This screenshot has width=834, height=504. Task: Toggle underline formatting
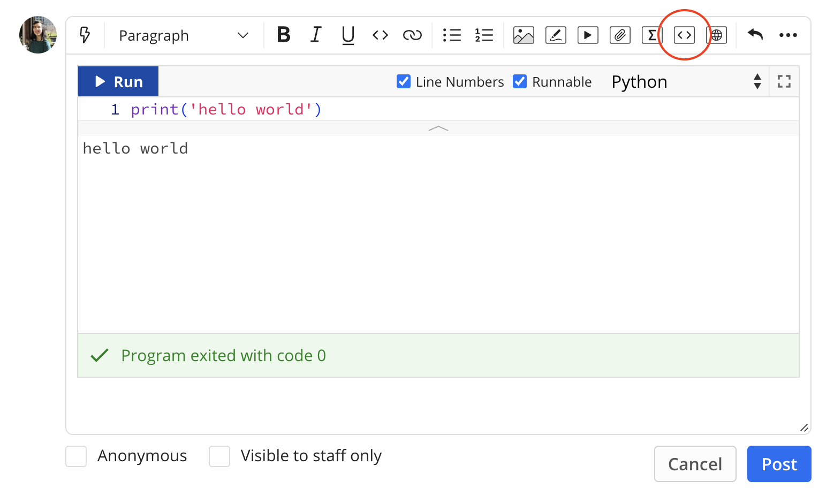[348, 35]
